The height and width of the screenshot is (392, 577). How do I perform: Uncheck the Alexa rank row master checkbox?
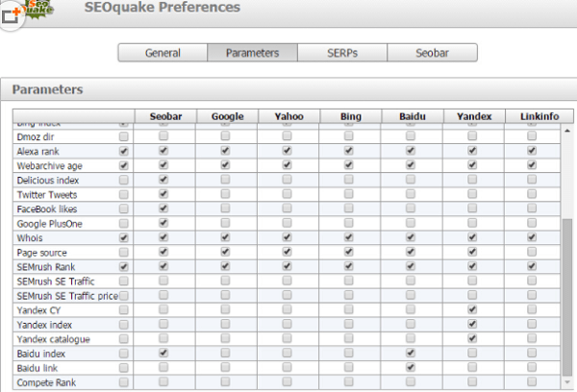click(x=124, y=151)
